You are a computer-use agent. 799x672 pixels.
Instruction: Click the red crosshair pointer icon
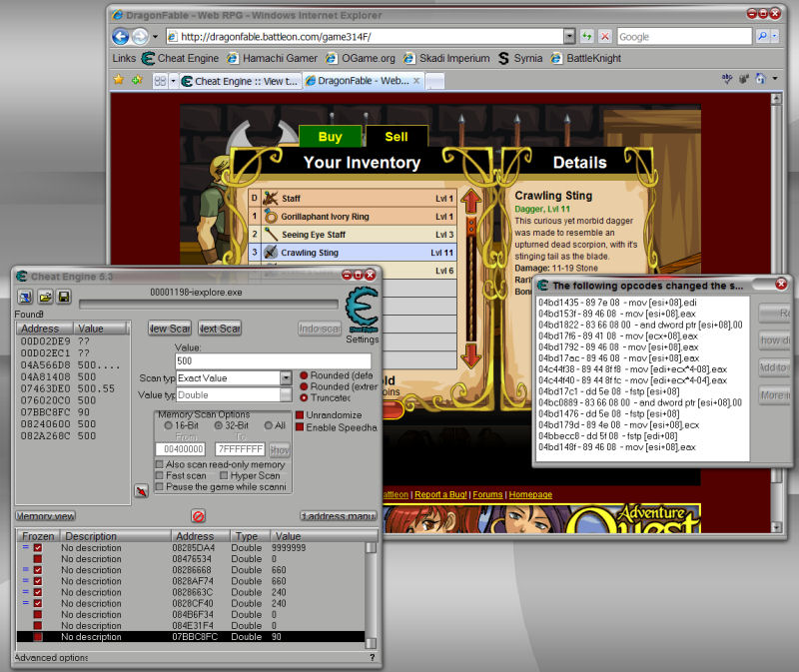click(x=142, y=491)
